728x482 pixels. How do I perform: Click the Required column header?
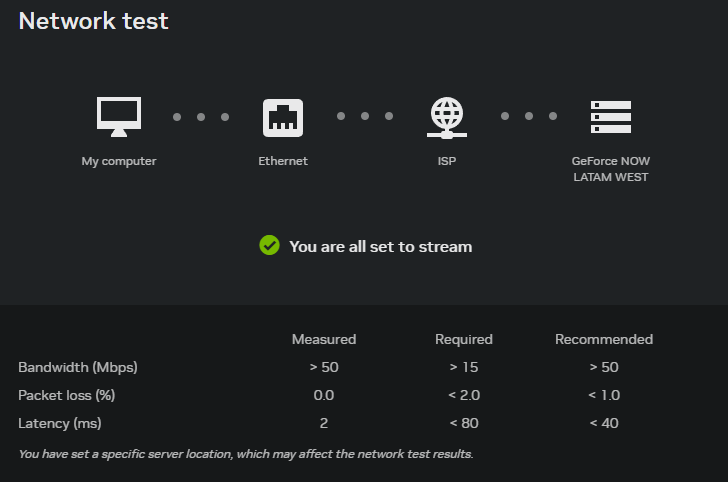point(464,339)
